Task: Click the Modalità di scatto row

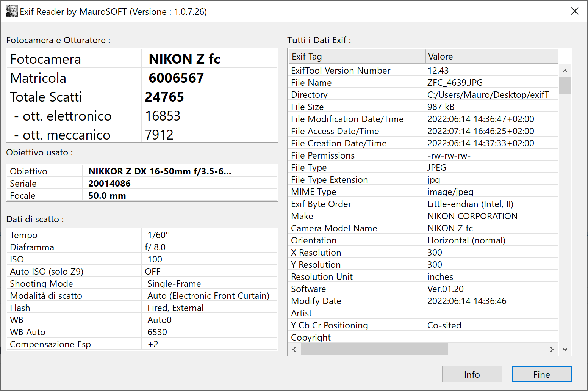Action: [x=142, y=296]
